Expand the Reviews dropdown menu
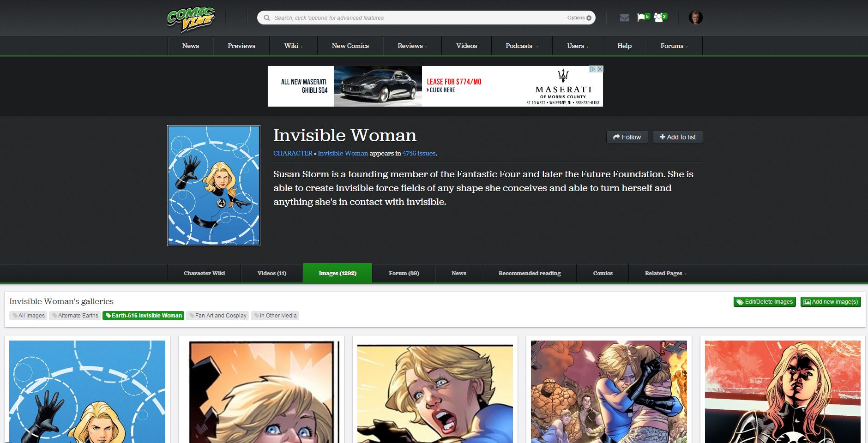This screenshot has height=443, width=868. pos(412,46)
